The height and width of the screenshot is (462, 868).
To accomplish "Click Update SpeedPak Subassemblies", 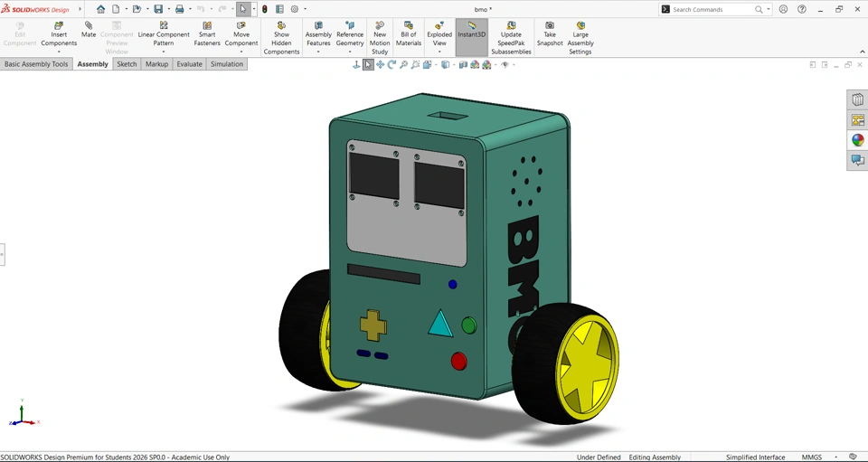I will (x=511, y=38).
